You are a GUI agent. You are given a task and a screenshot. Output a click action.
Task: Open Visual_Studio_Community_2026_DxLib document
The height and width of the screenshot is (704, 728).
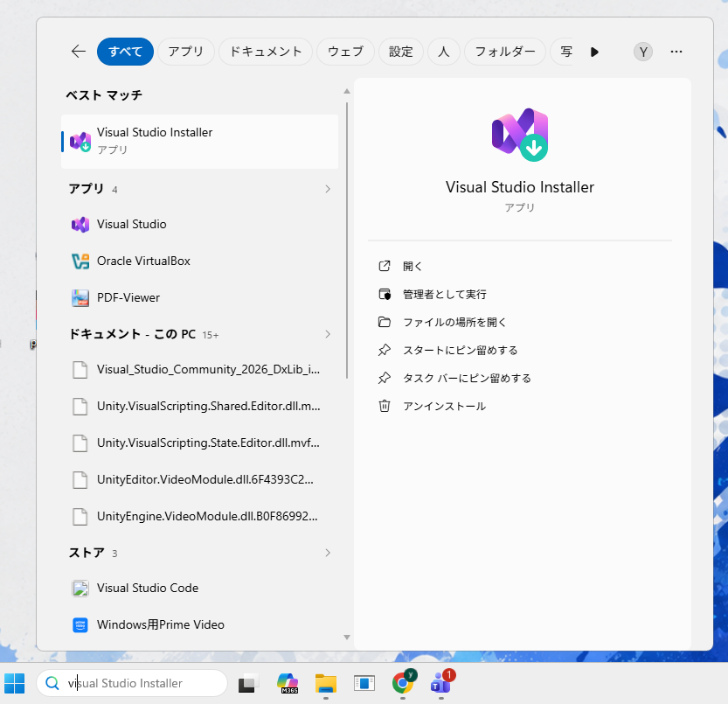point(199,370)
